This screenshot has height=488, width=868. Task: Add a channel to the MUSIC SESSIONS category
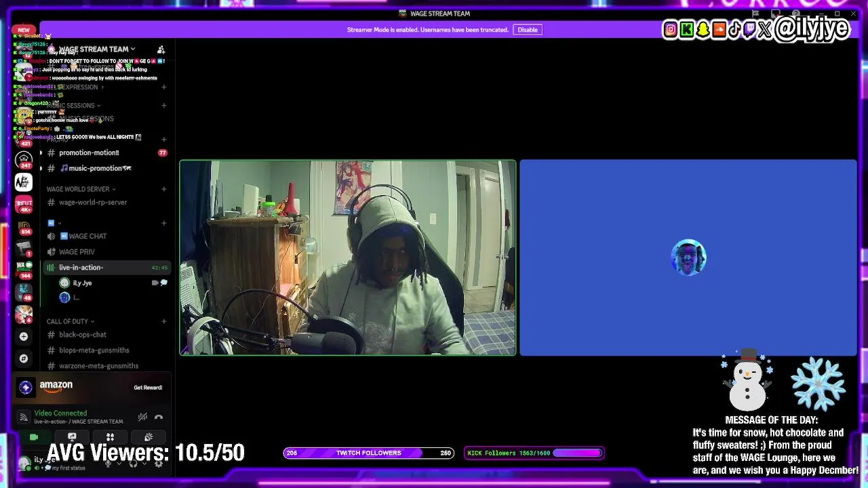click(x=163, y=105)
